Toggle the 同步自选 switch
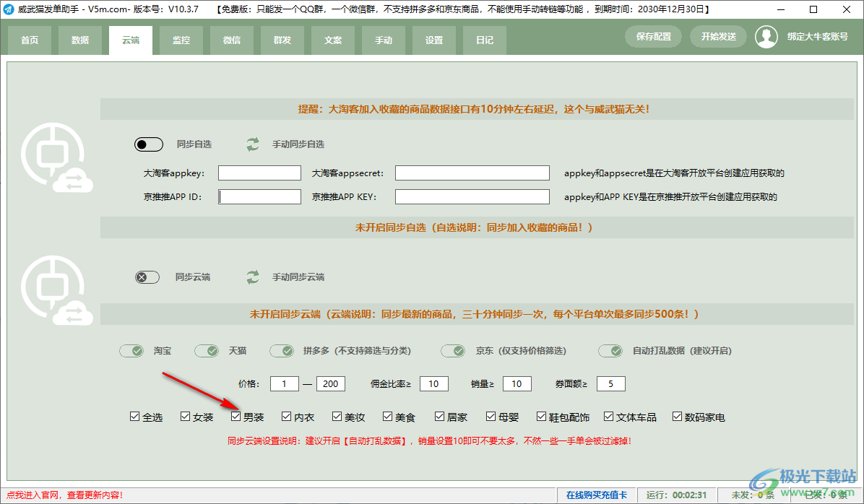 [149, 144]
